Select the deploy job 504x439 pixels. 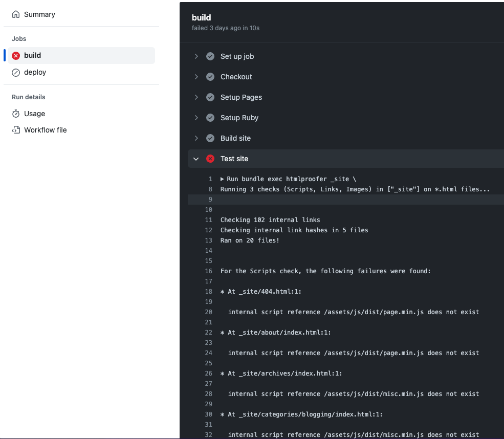pyautogui.click(x=35, y=73)
